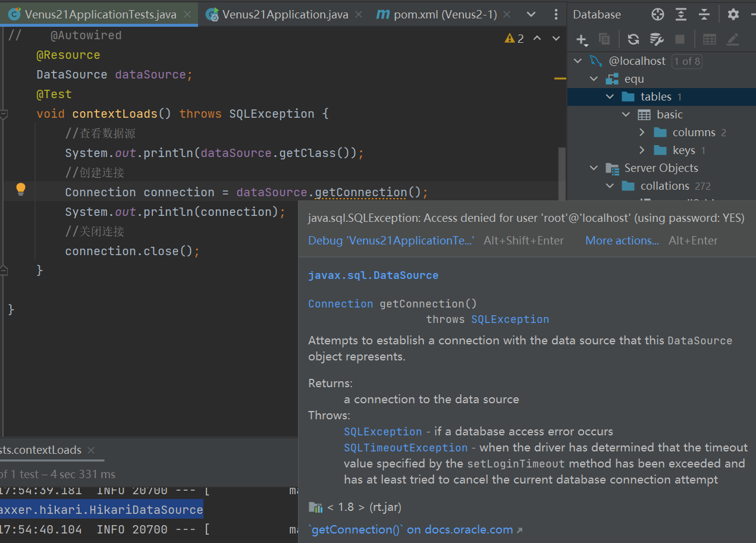Click the Duplicate data source icon
This screenshot has height=543, width=756.
point(604,39)
